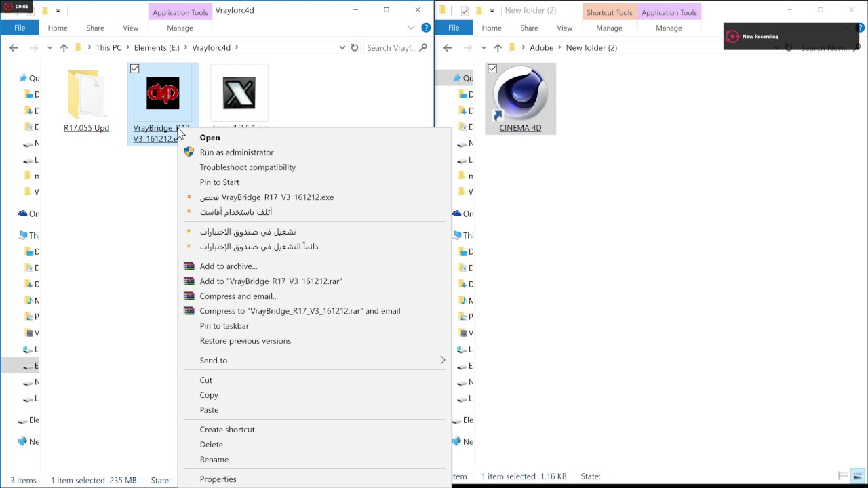Open the View tab in the New folder (2) window

(564, 28)
